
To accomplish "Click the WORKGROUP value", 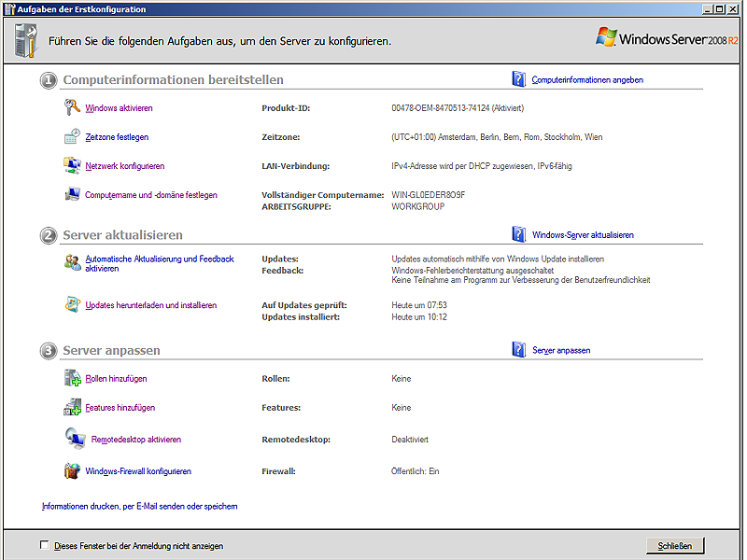I will [x=417, y=206].
